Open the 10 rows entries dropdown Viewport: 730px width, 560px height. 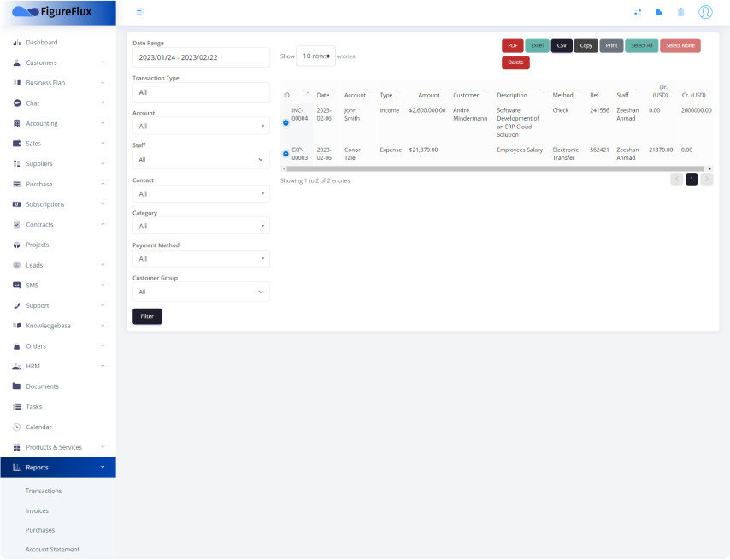[315, 56]
